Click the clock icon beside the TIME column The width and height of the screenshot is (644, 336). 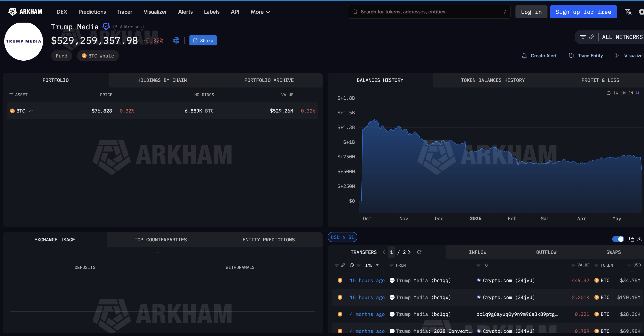352,265
